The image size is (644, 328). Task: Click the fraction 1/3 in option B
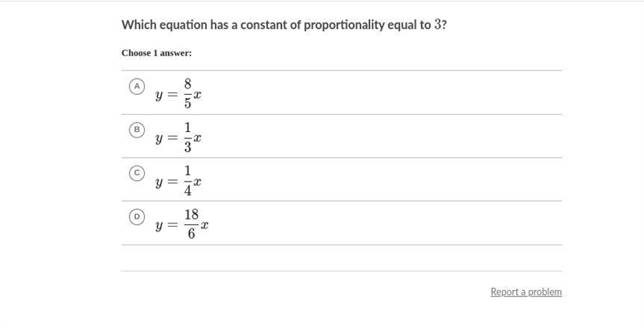coord(188,137)
